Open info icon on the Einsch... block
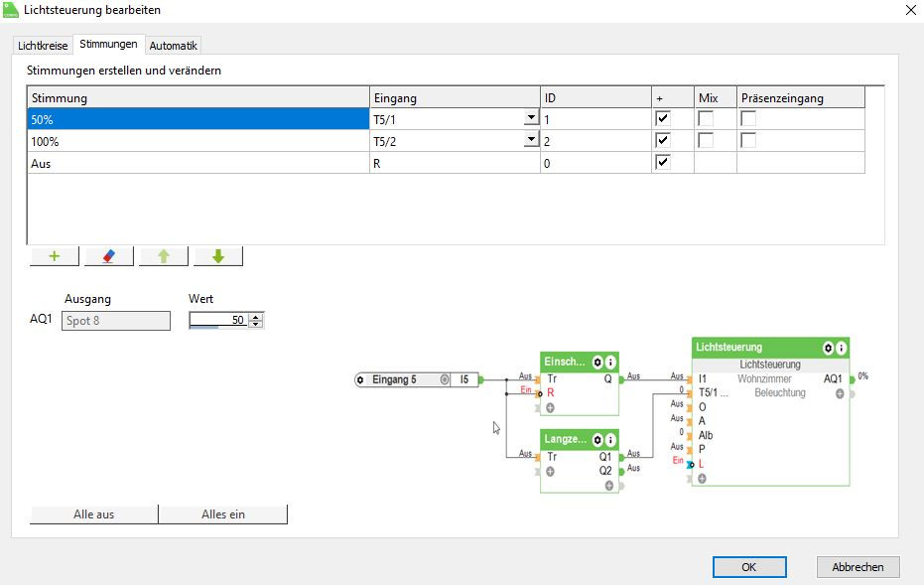 tap(610, 362)
